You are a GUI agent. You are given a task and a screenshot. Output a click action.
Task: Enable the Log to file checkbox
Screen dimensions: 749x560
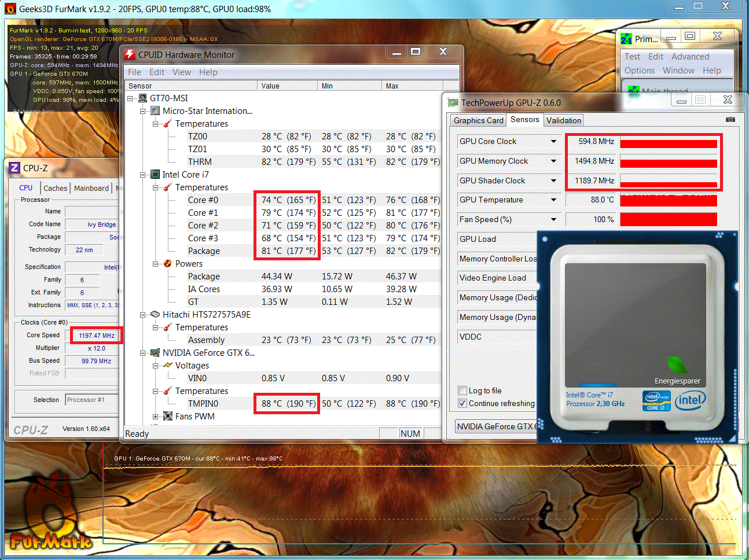click(462, 390)
